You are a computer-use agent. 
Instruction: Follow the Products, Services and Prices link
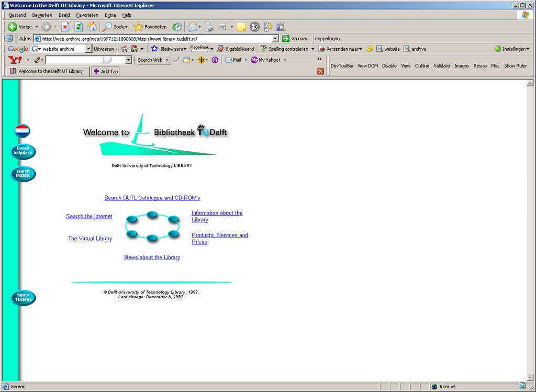coord(220,239)
